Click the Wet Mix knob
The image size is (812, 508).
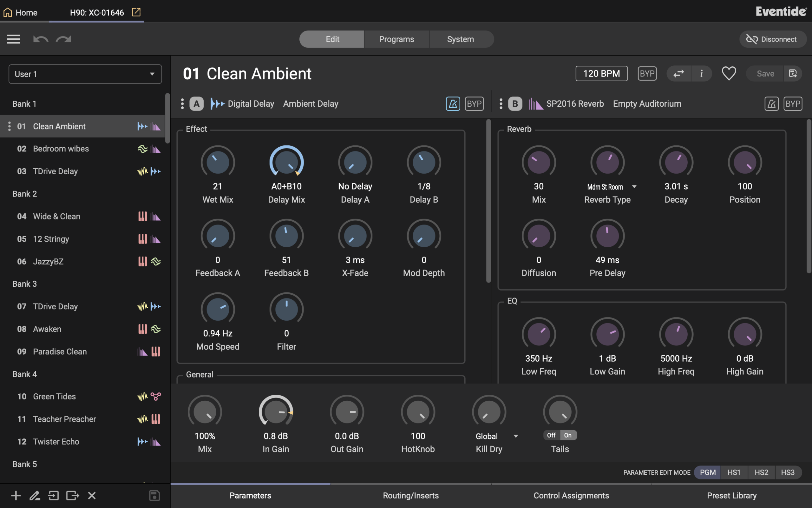pyautogui.click(x=218, y=163)
